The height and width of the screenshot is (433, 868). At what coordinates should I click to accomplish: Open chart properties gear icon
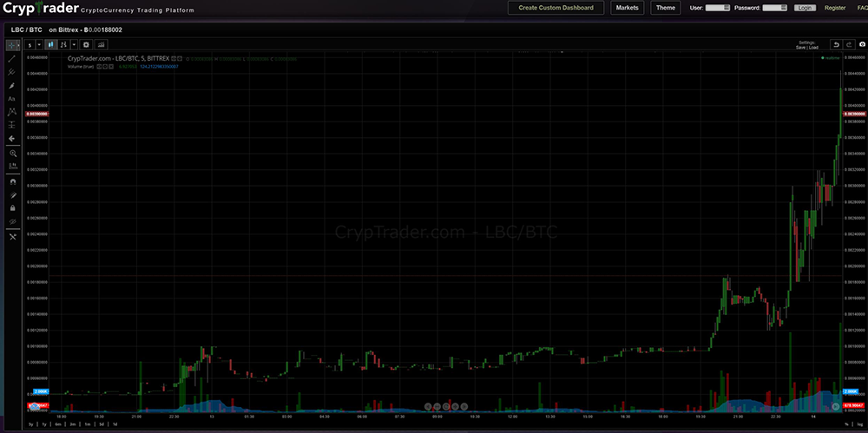coord(86,44)
